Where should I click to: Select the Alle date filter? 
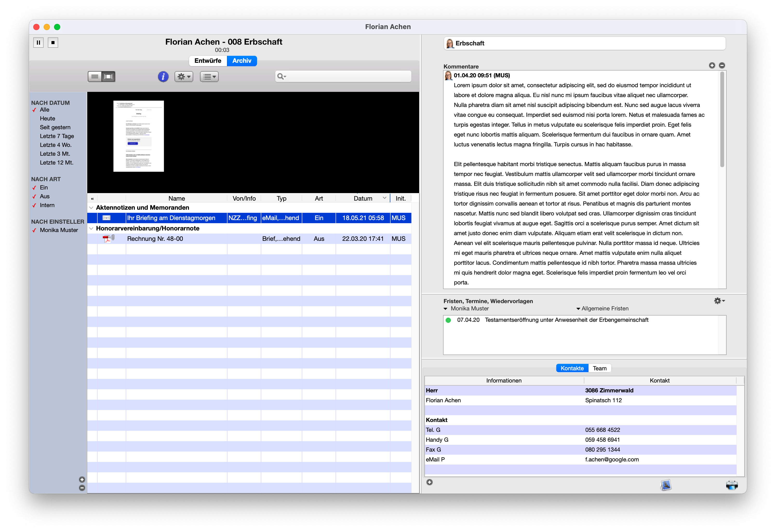click(44, 110)
